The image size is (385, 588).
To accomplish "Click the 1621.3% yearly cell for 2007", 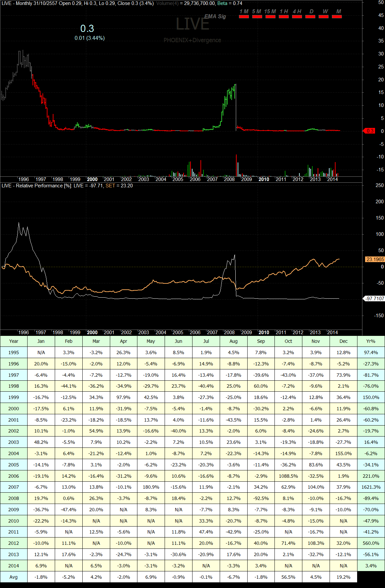I will (x=371, y=487).
